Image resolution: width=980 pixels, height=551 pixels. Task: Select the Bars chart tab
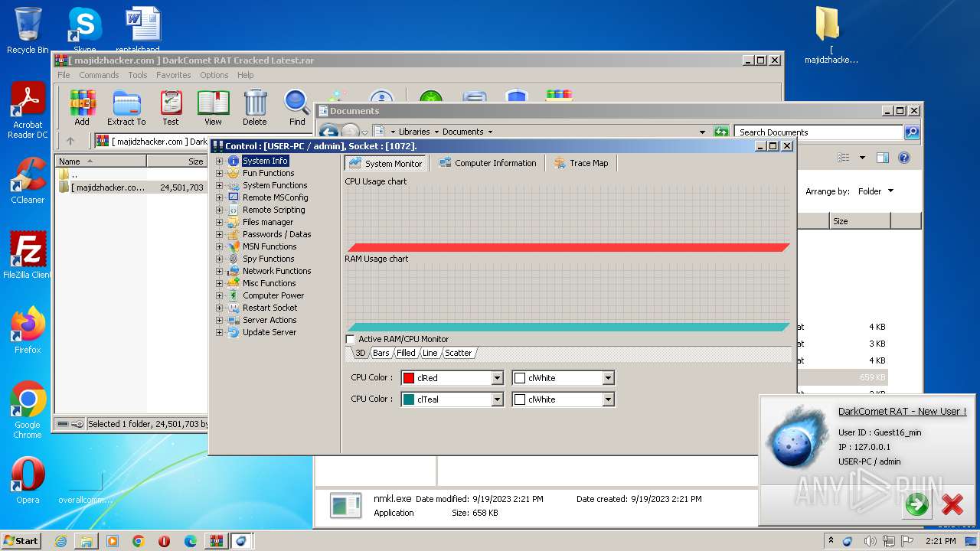381,353
